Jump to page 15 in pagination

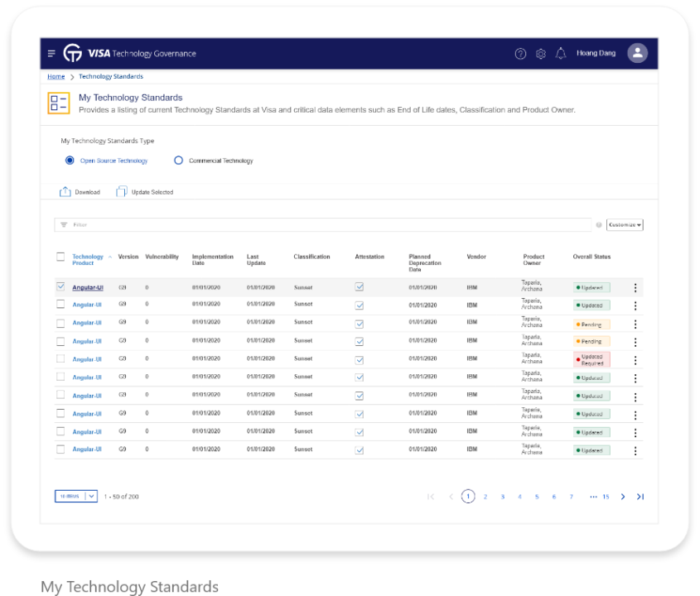point(606,497)
